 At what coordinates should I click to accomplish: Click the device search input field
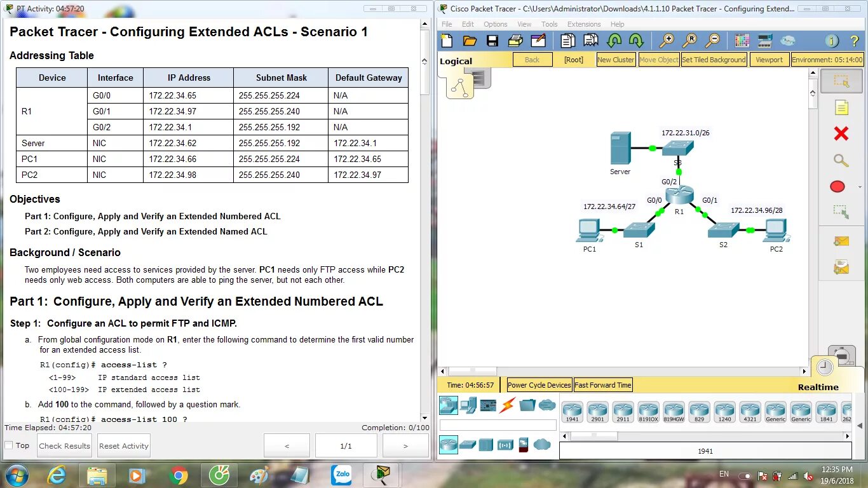coord(498,424)
